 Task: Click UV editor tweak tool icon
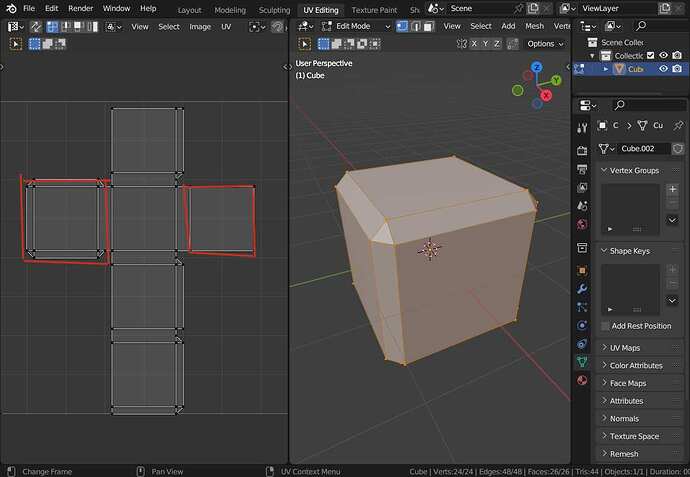(x=15, y=44)
